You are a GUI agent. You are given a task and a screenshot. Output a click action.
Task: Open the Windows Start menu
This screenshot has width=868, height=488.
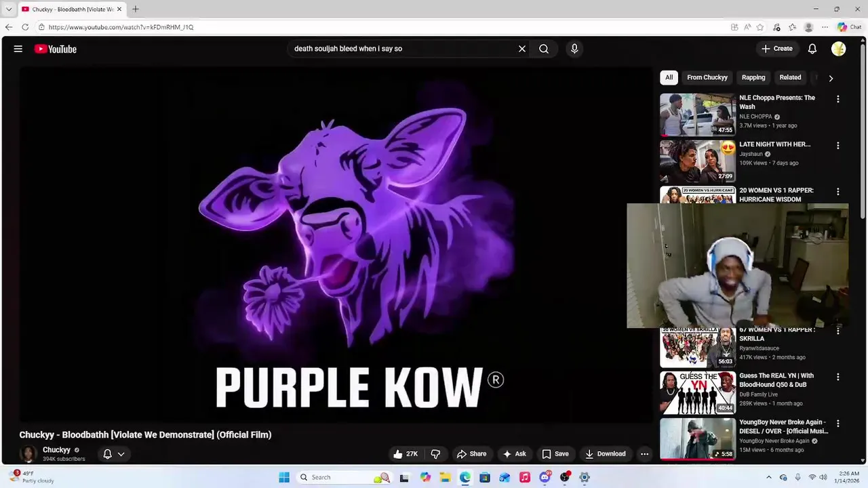click(284, 477)
